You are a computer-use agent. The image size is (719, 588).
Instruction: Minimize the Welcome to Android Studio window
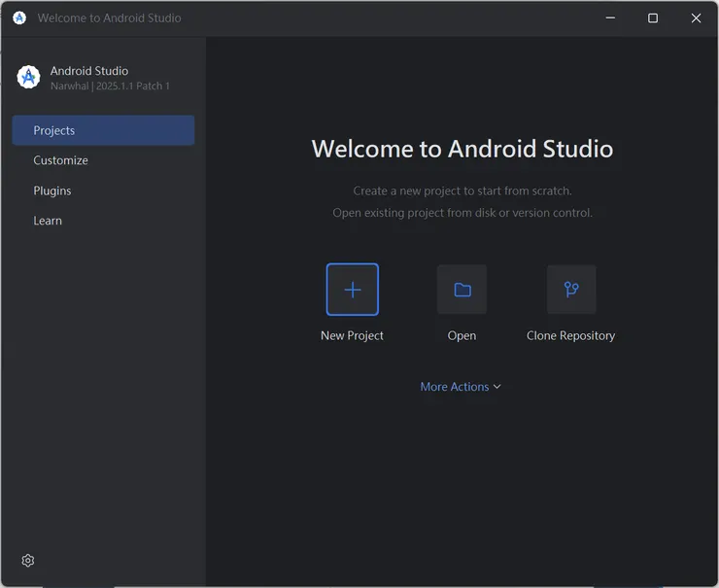coord(610,17)
